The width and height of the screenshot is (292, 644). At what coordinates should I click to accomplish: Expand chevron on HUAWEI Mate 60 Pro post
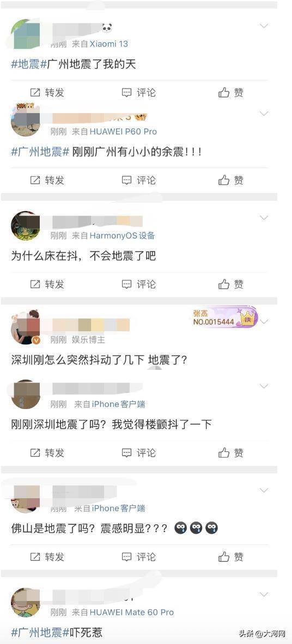pos(264,595)
